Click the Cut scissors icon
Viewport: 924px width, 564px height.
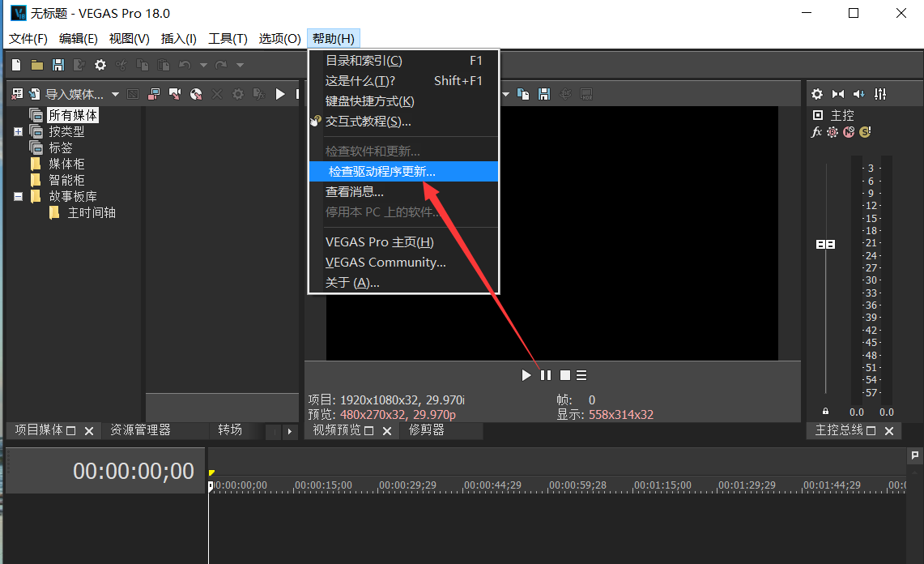[121, 65]
